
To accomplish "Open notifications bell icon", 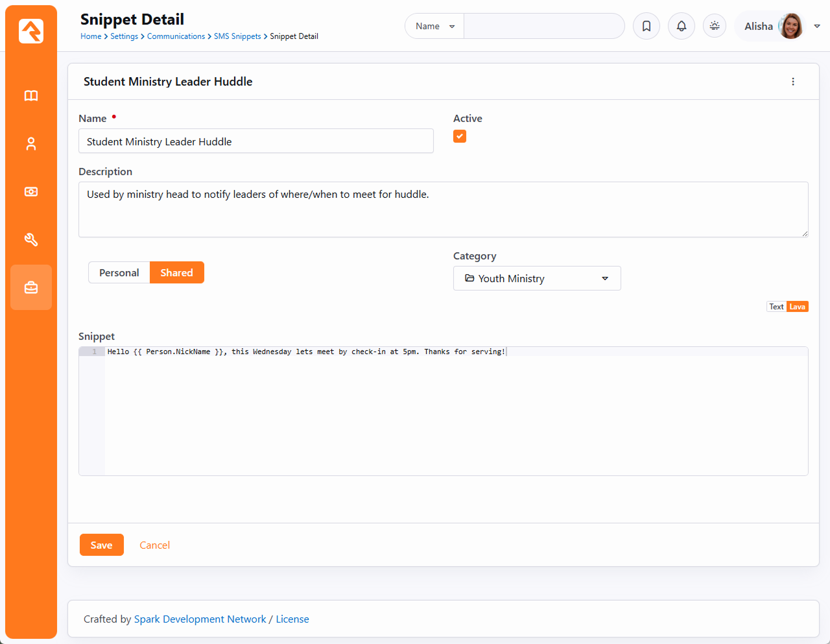I will coord(682,26).
